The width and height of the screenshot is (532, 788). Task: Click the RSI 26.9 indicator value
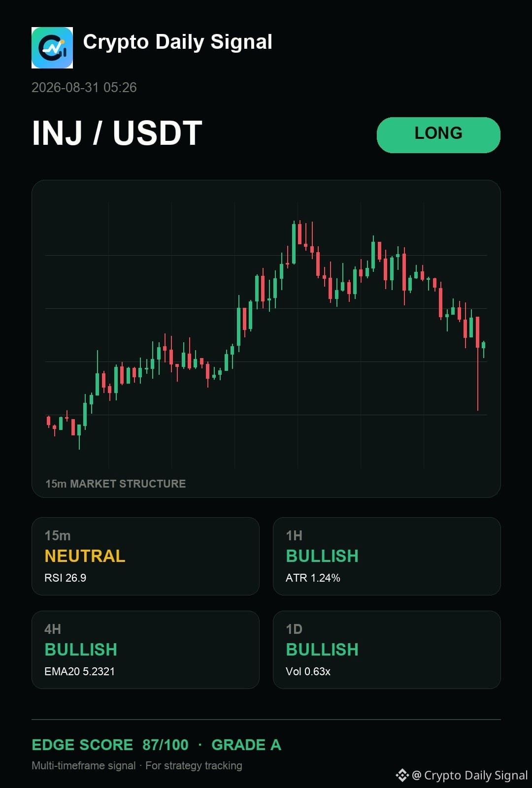tap(66, 578)
